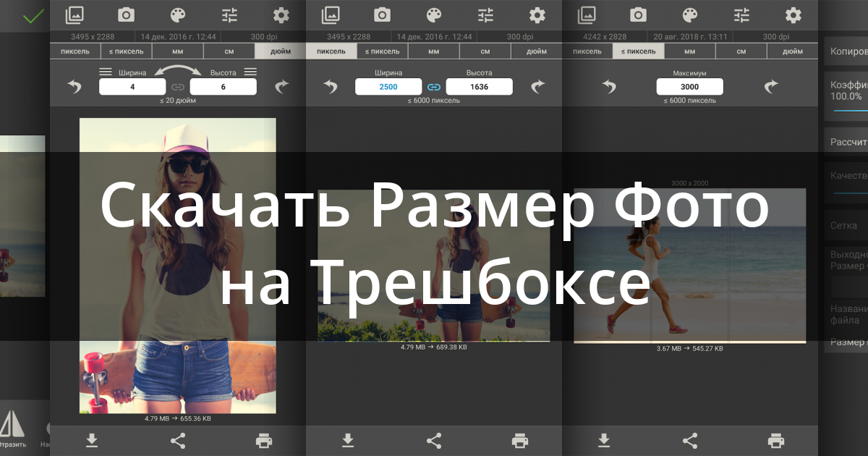Confirm with the green checkmark icon

[x=33, y=16]
